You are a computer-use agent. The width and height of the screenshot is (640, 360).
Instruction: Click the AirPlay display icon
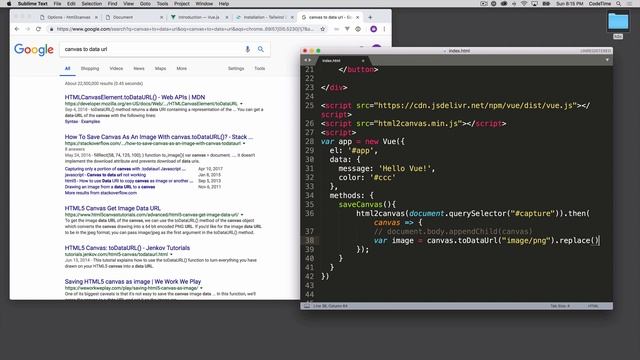tap(535, 4)
